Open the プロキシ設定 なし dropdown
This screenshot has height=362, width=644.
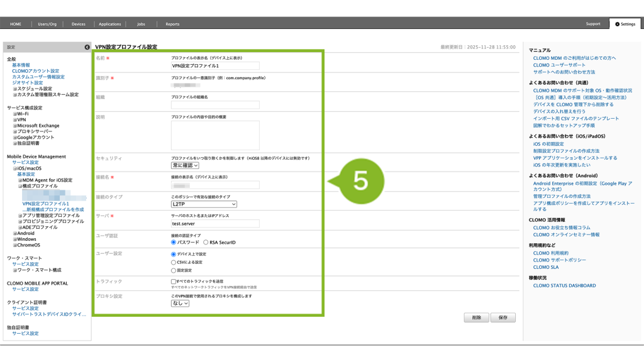pos(180,303)
